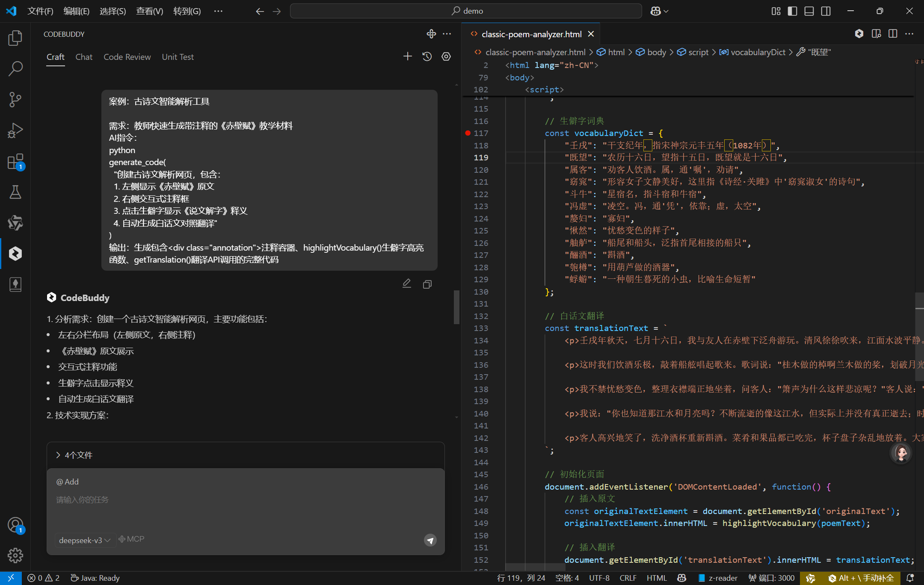924x585 pixels.
Task: Open the 查看(V) menu
Action: pyautogui.click(x=149, y=11)
